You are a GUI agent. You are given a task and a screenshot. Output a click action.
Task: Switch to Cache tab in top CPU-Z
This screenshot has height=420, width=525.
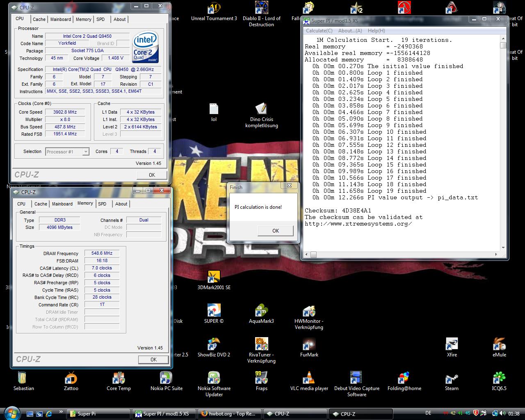click(x=39, y=19)
